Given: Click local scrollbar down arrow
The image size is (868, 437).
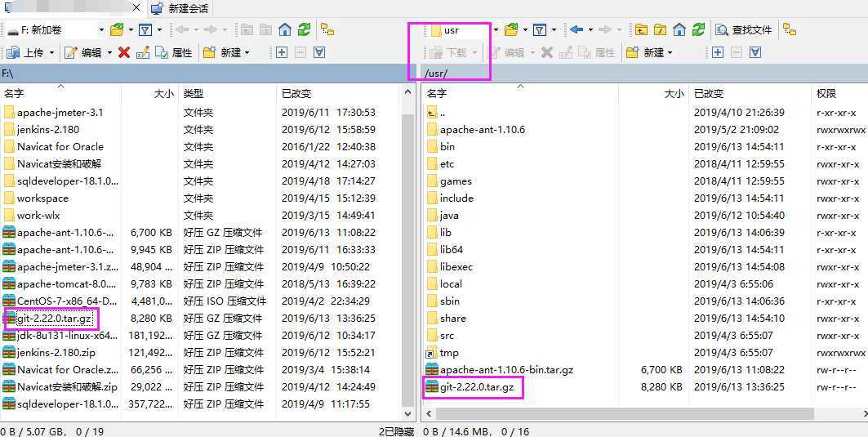Looking at the screenshot, I should tap(407, 413).
